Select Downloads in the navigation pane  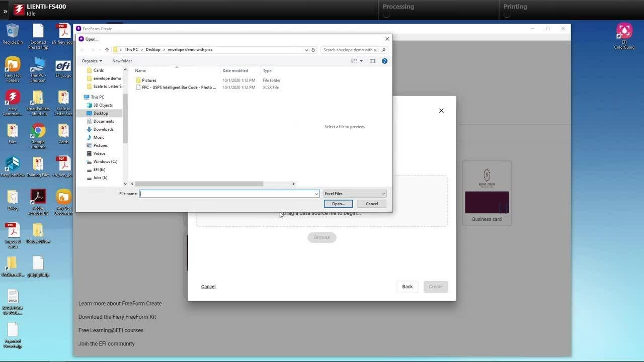tap(103, 129)
